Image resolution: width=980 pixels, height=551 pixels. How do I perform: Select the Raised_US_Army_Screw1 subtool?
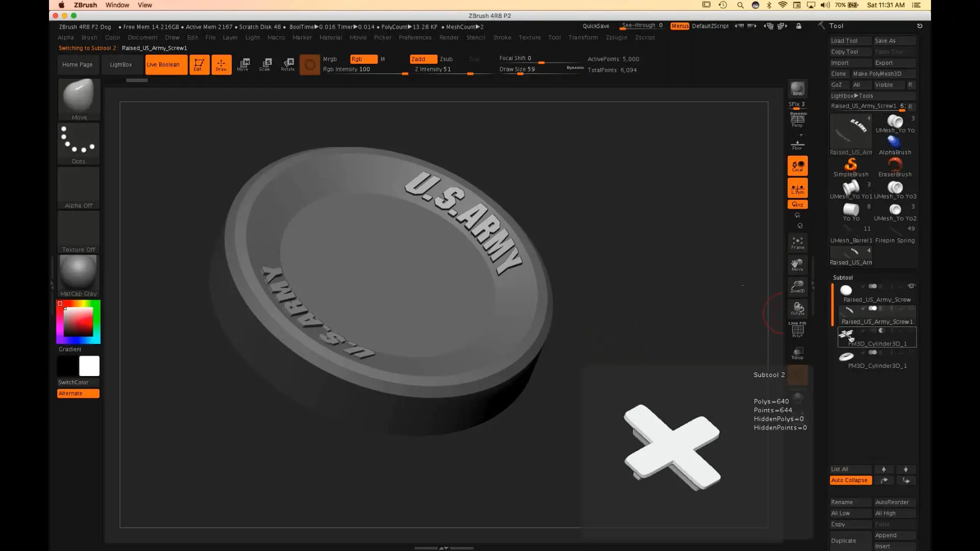click(x=877, y=315)
